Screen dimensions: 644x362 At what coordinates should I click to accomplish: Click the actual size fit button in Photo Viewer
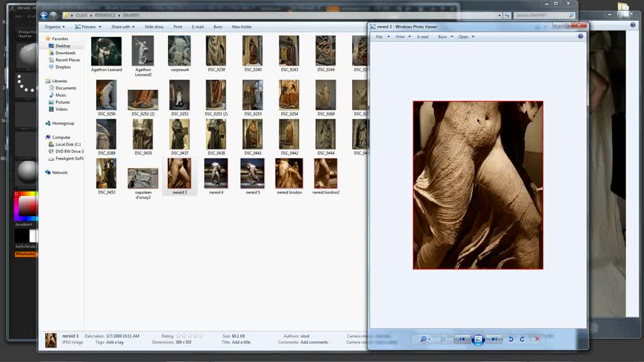point(443,339)
